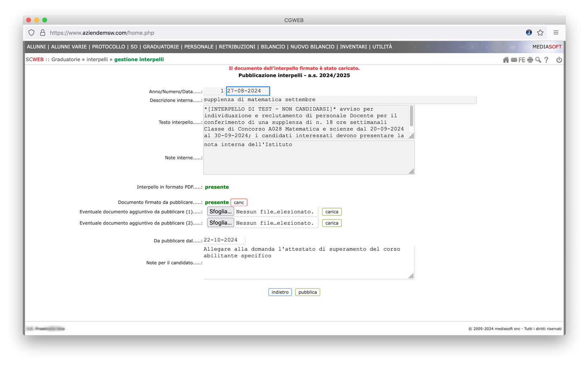Open the PROTOCOLLO menu
Image resolution: width=588 pixels, height=365 pixels.
point(109,47)
